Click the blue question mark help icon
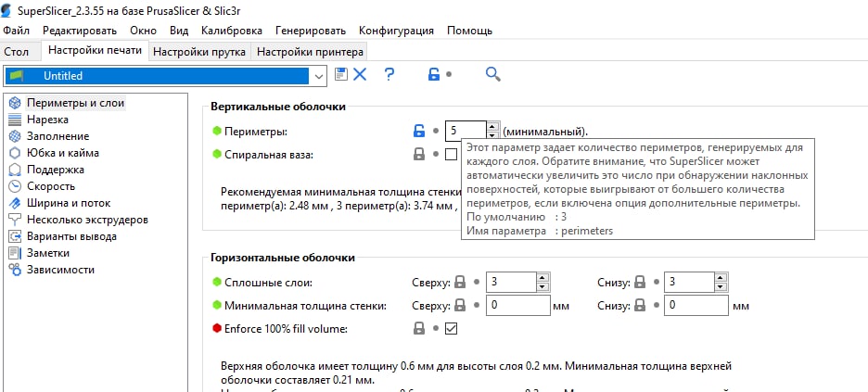The image size is (868, 392). tap(389, 74)
